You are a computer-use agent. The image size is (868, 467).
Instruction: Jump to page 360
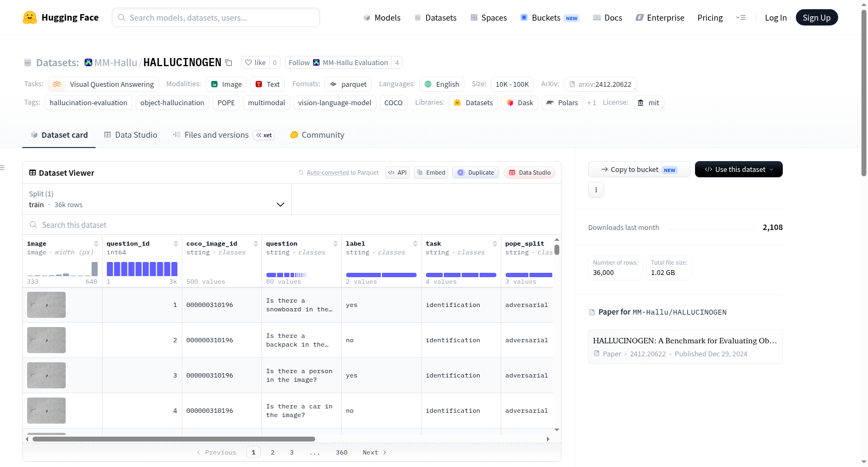342,452
